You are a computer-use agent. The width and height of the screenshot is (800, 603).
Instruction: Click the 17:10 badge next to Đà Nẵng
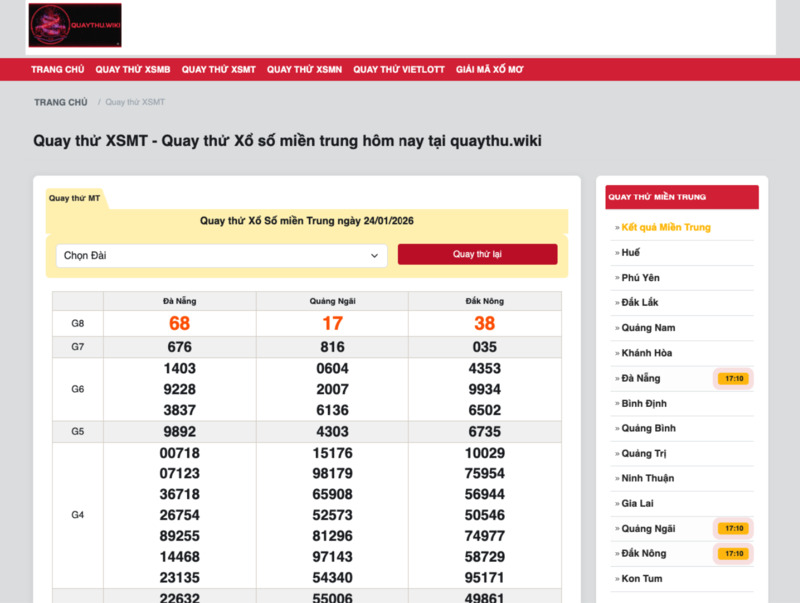[734, 379]
